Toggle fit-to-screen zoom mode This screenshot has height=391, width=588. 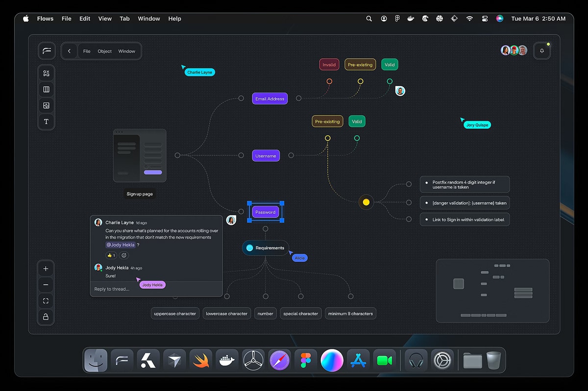tap(46, 301)
